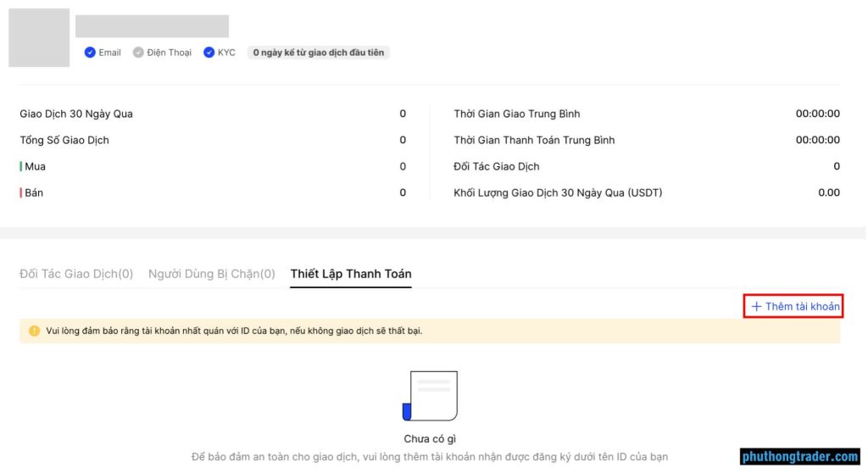Click the Khối Lượng Giao Dịch USDT value

[x=829, y=192]
